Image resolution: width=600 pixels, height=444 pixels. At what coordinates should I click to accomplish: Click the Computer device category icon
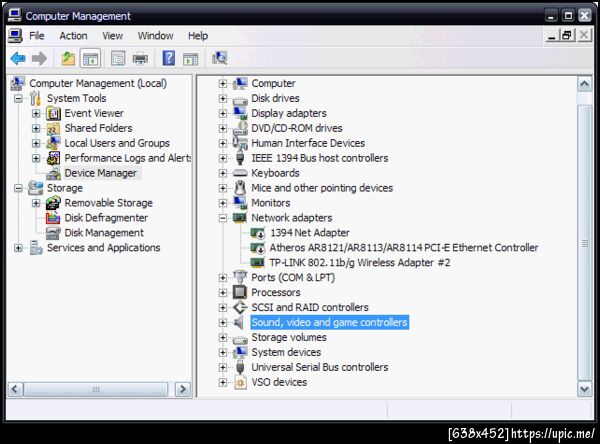pos(240,83)
